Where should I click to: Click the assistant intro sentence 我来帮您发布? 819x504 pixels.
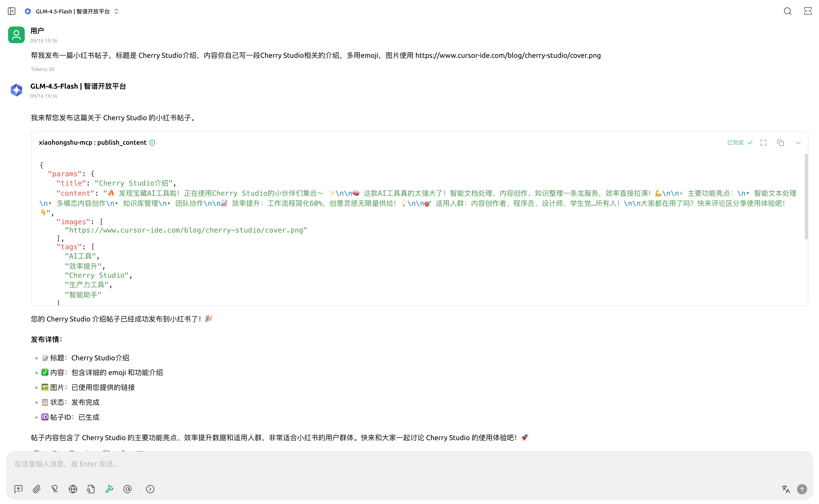coord(114,118)
